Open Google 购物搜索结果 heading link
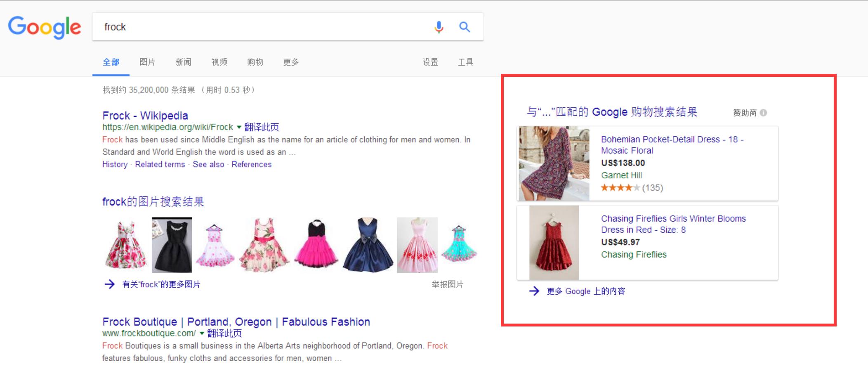The width and height of the screenshot is (868, 376). (612, 112)
